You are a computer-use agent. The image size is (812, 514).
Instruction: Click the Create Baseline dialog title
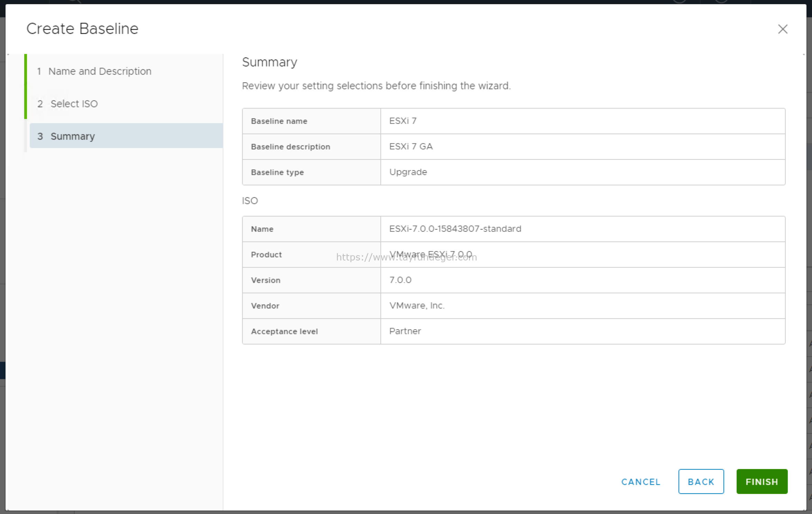pyautogui.click(x=82, y=29)
